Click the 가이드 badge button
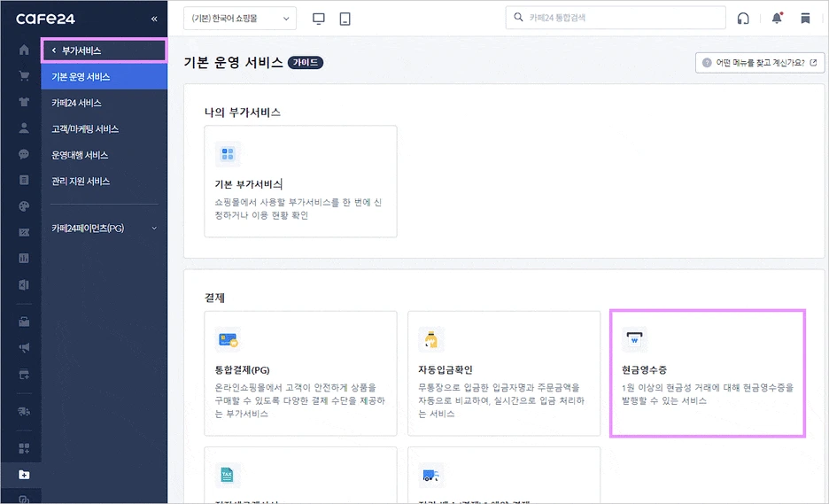Image resolution: width=829 pixels, height=504 pixels. [305, 62]
